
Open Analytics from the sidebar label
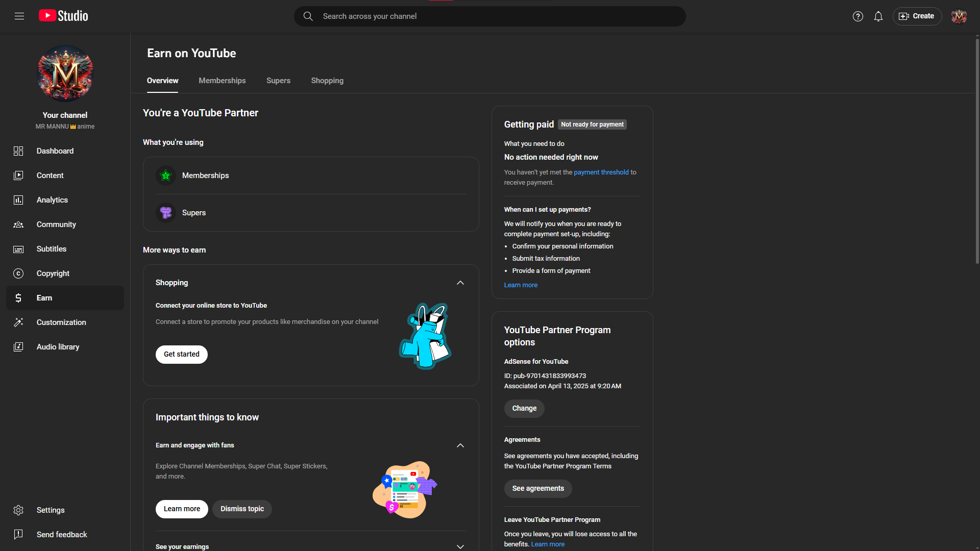click(52, 200)
